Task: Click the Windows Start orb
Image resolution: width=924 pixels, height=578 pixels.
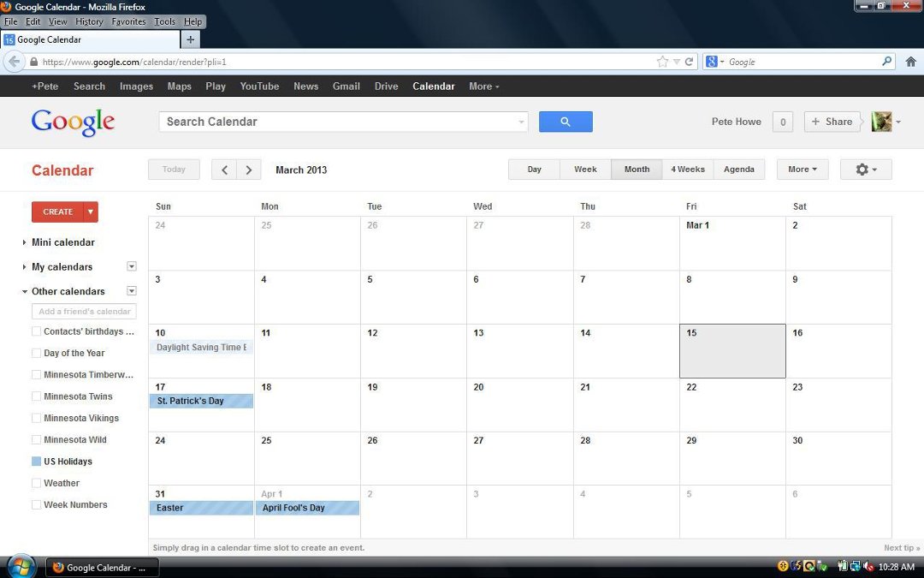Action: click(21, 567)
